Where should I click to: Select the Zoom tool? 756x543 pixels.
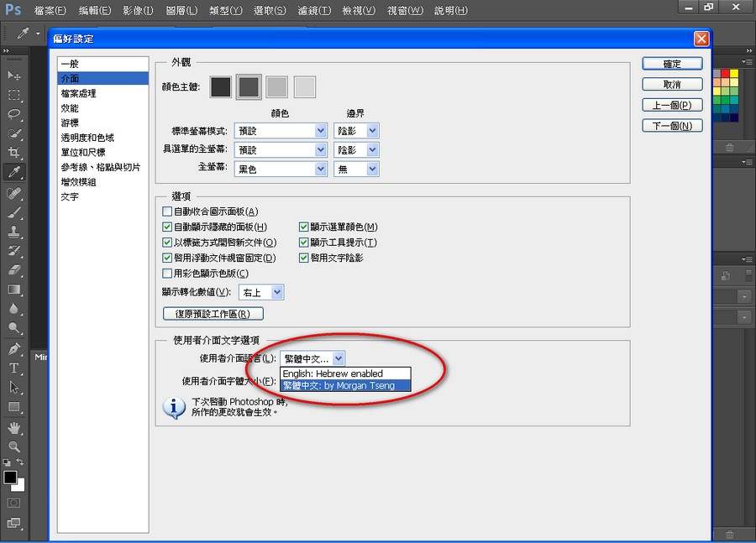click(14, 446)
